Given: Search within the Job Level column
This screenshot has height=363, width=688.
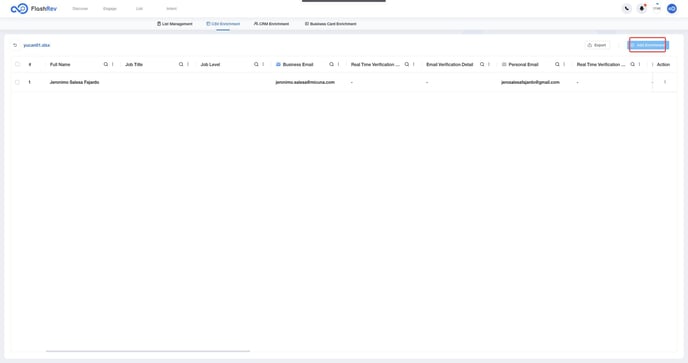Looking at the screenshot, I should pyautogui.click(x=256, y=65).
